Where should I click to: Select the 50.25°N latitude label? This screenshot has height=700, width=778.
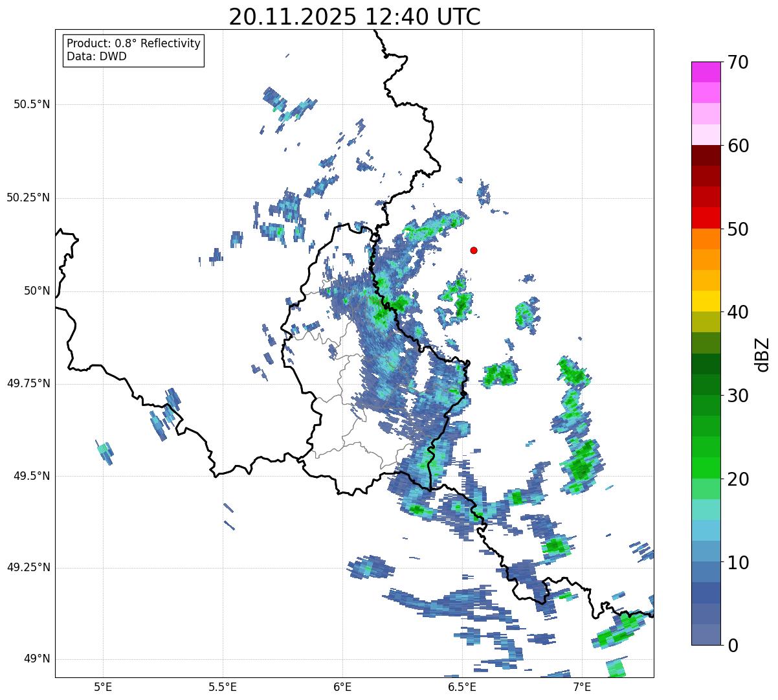[x=28, y=198]
